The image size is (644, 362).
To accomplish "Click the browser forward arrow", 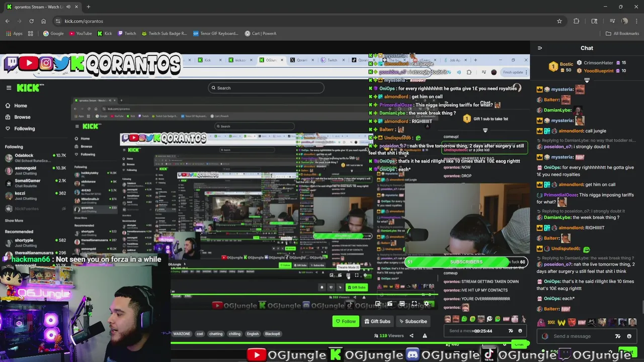I will click(19, 21).
